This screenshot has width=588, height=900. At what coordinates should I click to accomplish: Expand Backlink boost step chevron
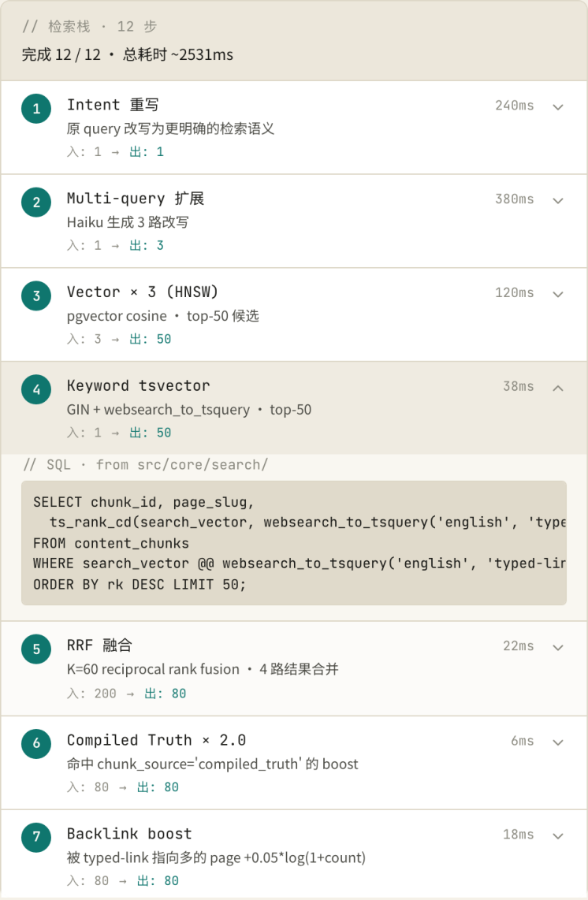pos(557,835)
